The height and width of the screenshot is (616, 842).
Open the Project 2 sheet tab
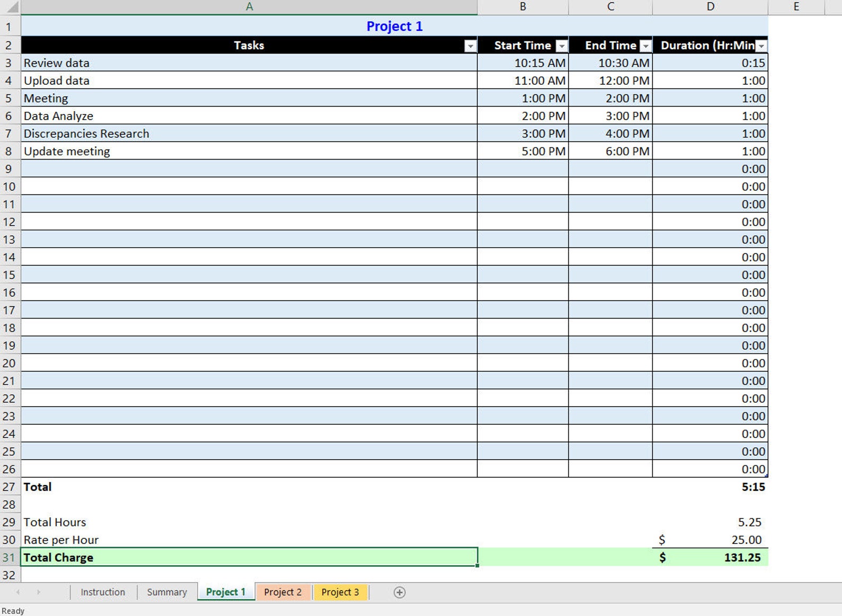click(x=283, y=592)
